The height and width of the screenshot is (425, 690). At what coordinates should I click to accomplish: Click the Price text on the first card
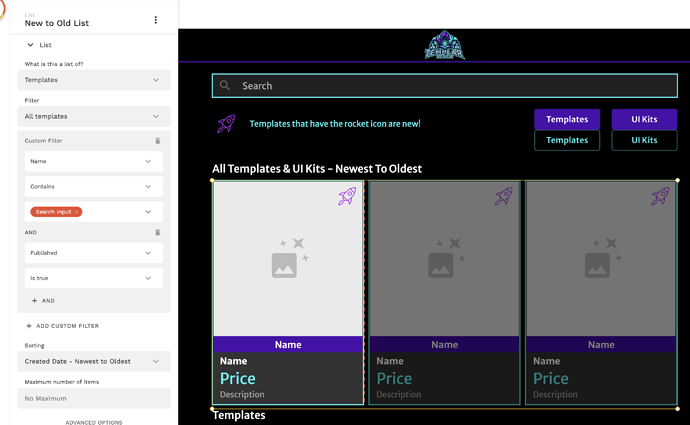tap(238, 378)
